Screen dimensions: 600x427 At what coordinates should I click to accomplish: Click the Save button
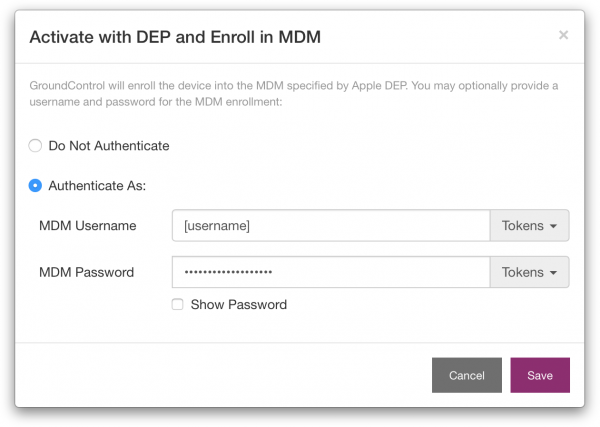(540, 375)
